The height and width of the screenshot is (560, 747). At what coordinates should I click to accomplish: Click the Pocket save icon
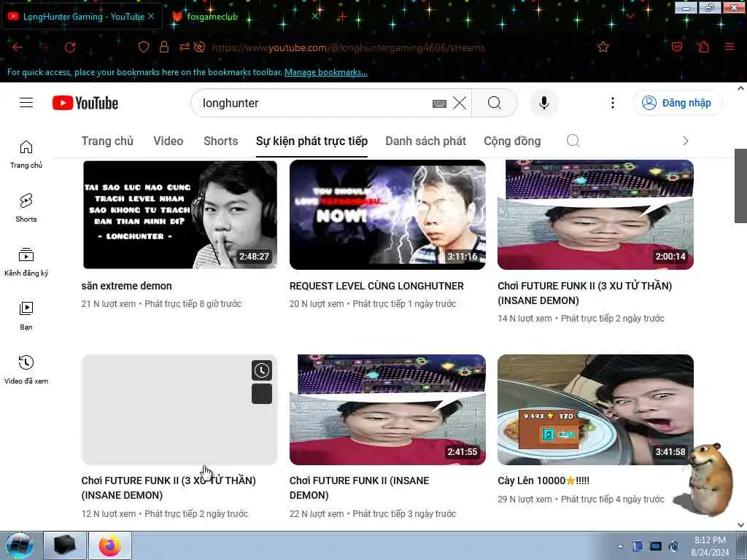point(676,47)
